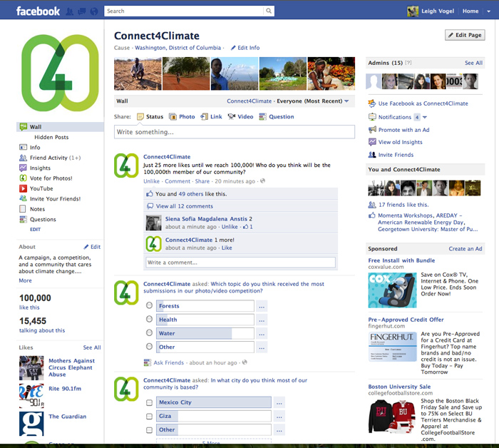Viewport: 499px width, 448px height.
Task: Click the Promote with an Ad megaphone icon
Action: (x=372, y=130)
